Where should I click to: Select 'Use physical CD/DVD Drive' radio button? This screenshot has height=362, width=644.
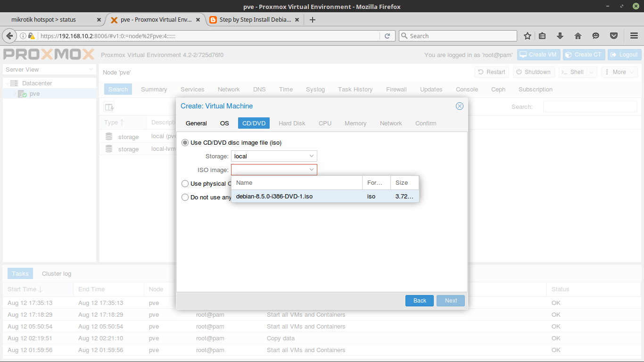(x=185, y=183)
